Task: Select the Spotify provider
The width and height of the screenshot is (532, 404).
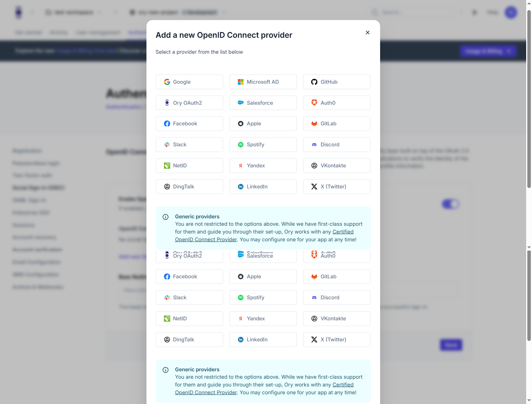Action: 262,144
